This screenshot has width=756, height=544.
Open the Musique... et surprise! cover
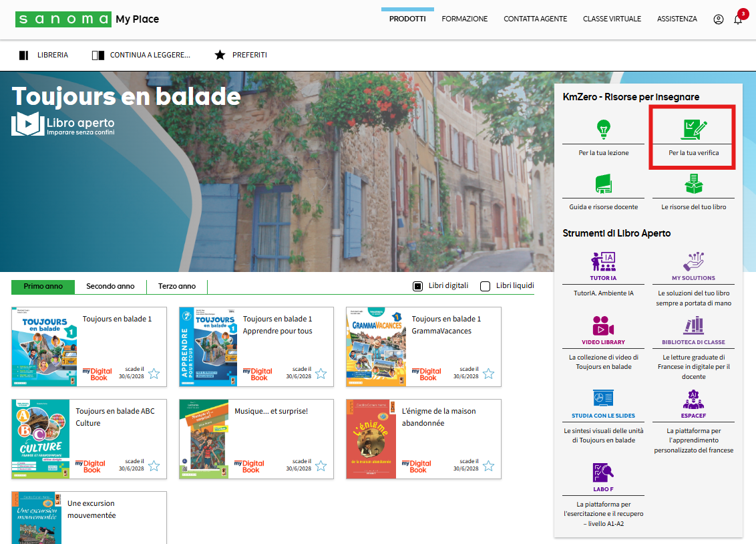point(204,439)
